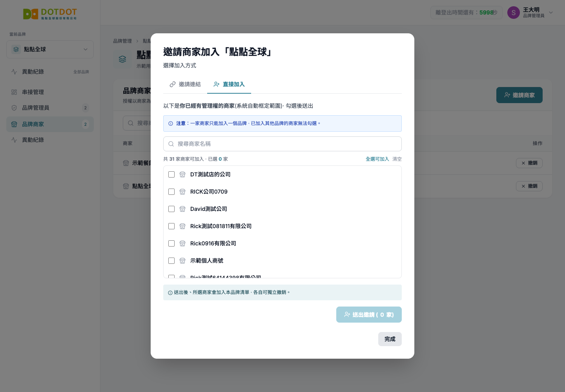Viewport: 565px width, 392px height.
Task: Select the 直接加入 tab
Action: pyautogui.click(x=229, y=84)
